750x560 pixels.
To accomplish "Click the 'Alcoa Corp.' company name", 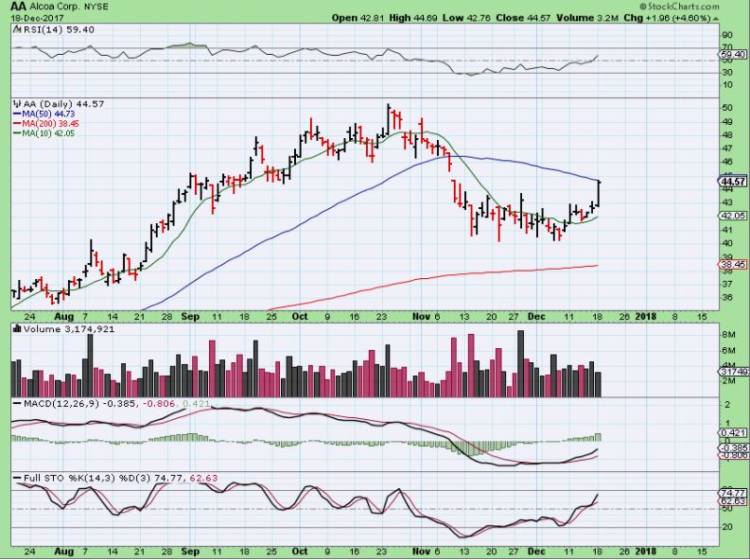I will 55,7.
